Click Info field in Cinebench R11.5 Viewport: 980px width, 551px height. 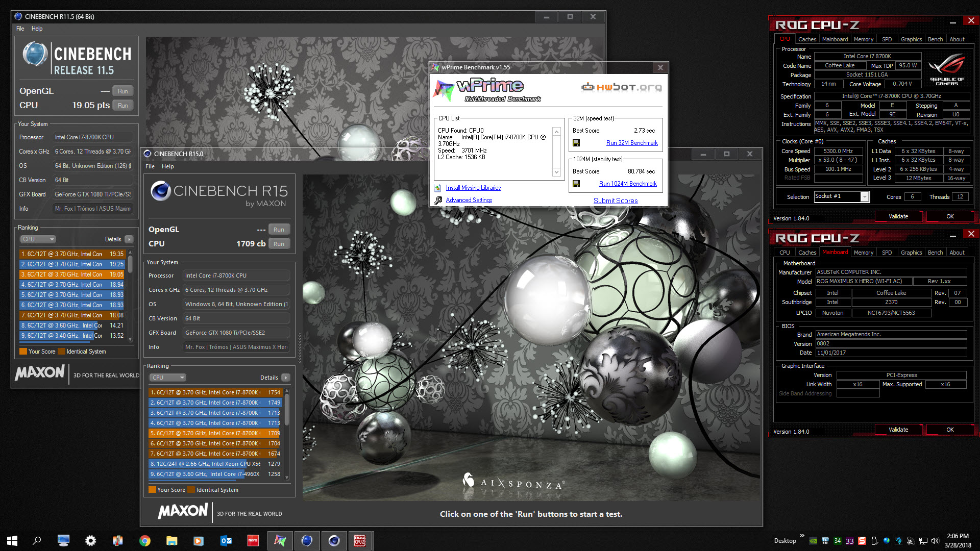pos(93,209)
